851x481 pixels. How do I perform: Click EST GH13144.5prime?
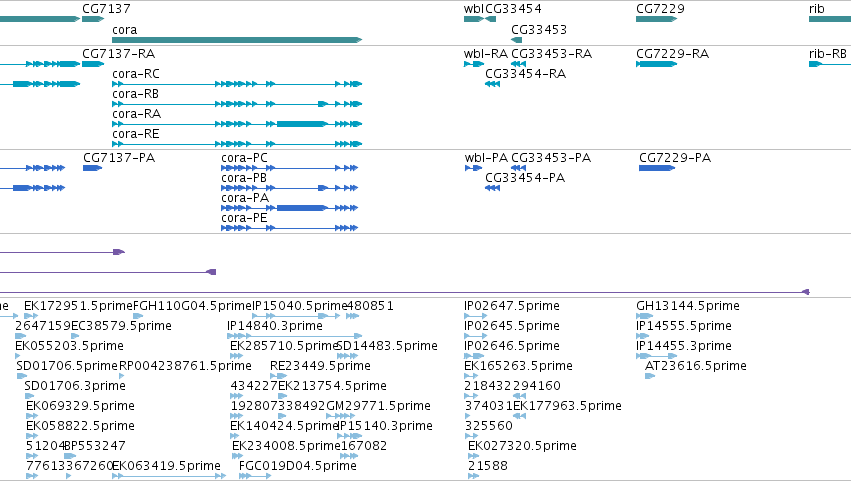pyautogui.click(x=688, y=306)
